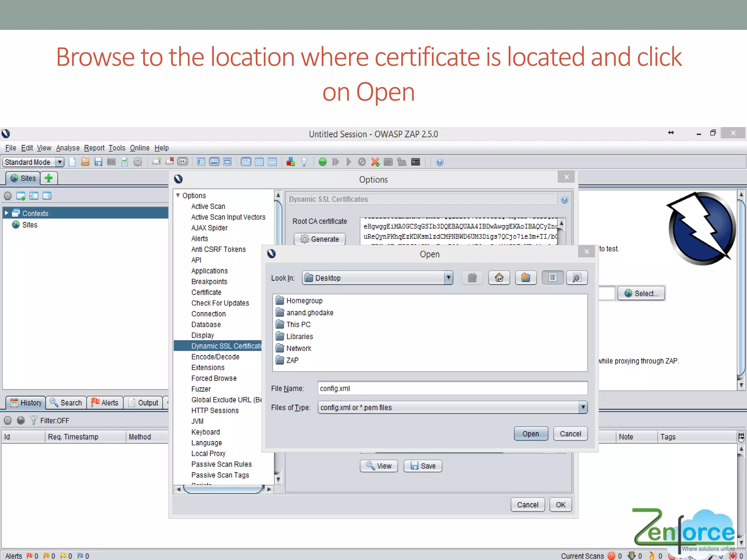Image resolution: width=747 pixels, height=560 pixels.
Task: Open the File menu
Action: (11, 148)
